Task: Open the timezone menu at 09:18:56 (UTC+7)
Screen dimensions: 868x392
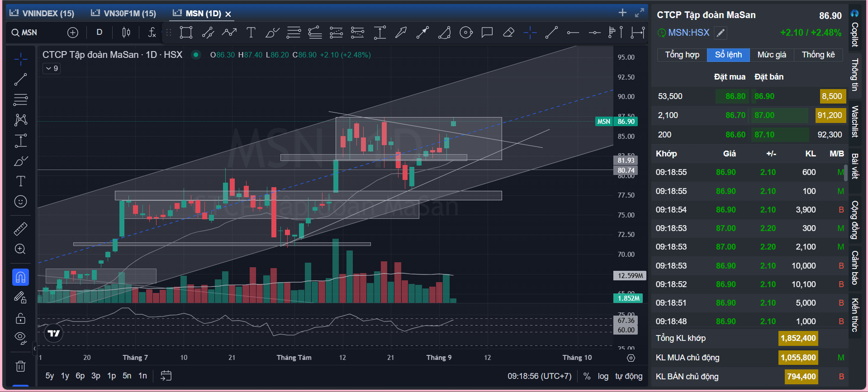Action: [x=539, y=376]
